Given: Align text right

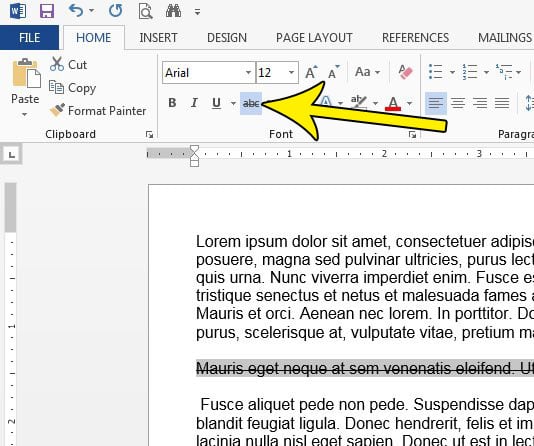Looking at the screenshot, I should coord(480,103).
